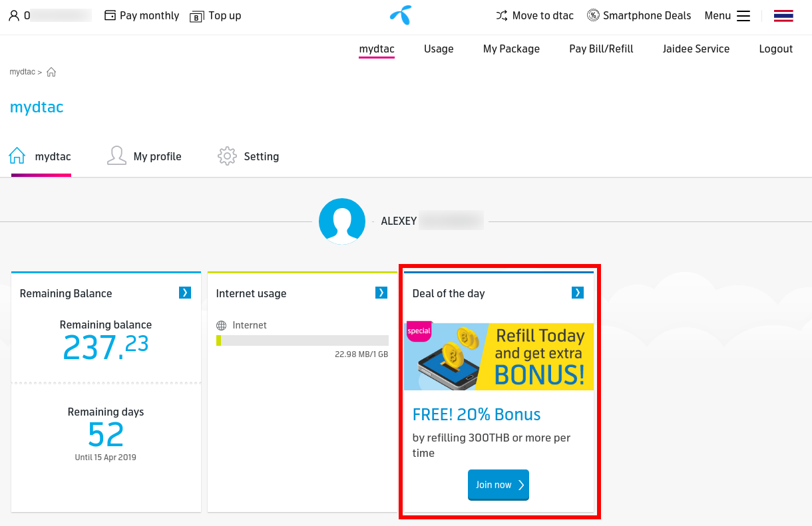Image resolution: width=812 pixels, height=526 pixels.
Task: Click the Setting gear icon
Action: click(x=227, y=156)
